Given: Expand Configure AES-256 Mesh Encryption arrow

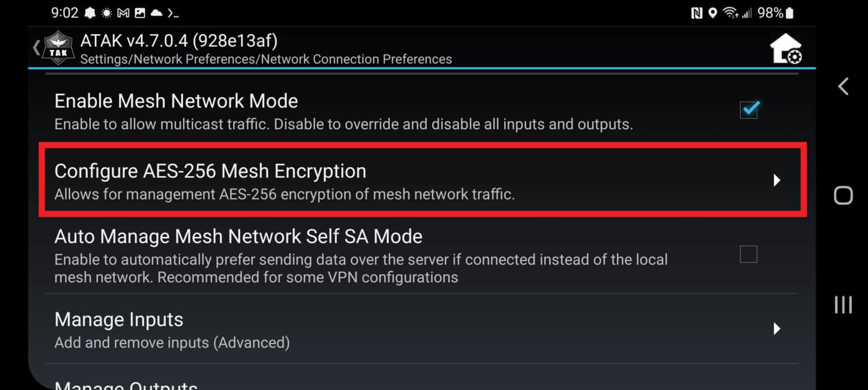Looking at the screenshot, I should tap(777, 180).
